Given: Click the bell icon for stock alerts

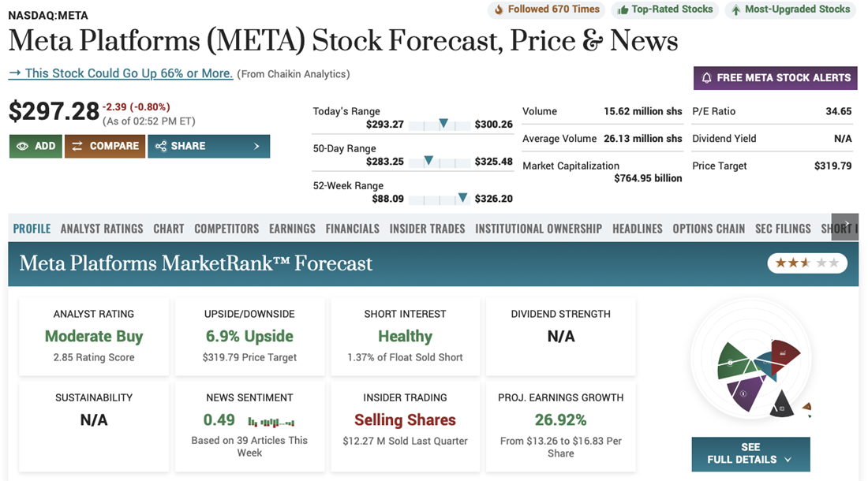Looking at the screenshot, I should pos(707,77).
